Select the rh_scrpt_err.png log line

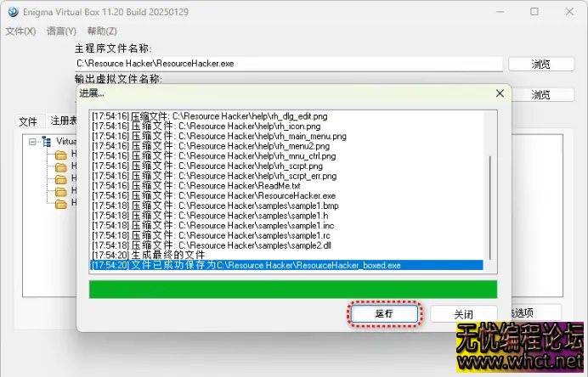tap(287, 176)
